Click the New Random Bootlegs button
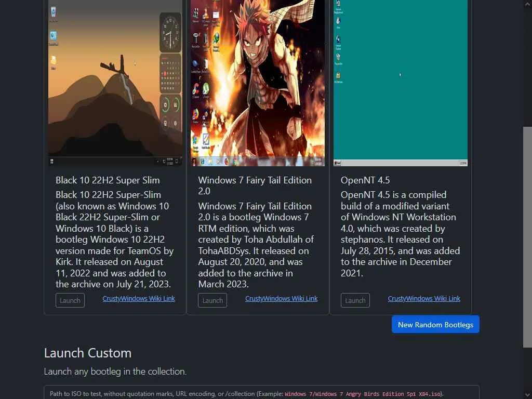This screenshot has width=532, height=399. tap(435, 324)
